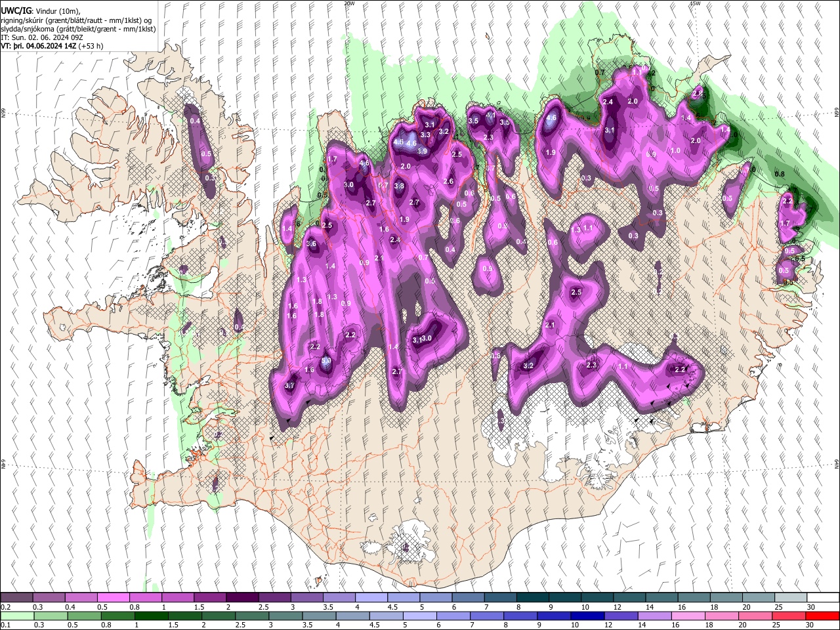The width and height of the screenshot is (840, 630).
Task: Choose lavender upper swatch between 4 and 4.5
Action: (x=371, y=597)
